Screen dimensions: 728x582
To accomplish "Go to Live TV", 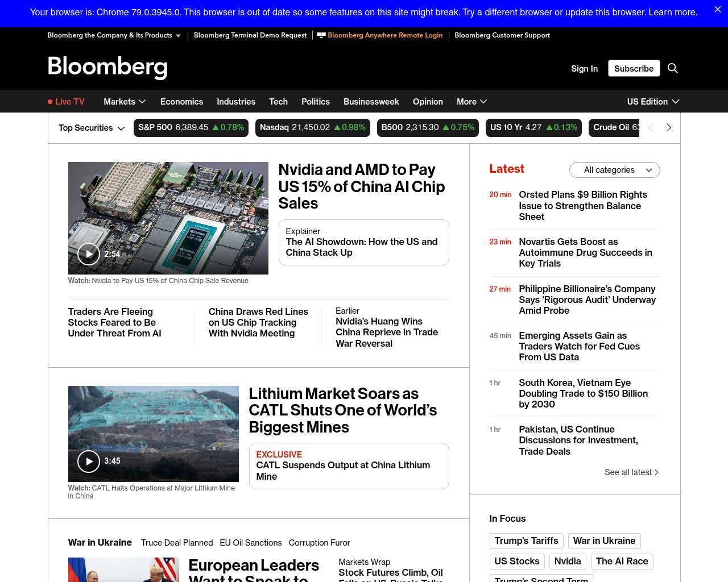I will tap(66, 102).
